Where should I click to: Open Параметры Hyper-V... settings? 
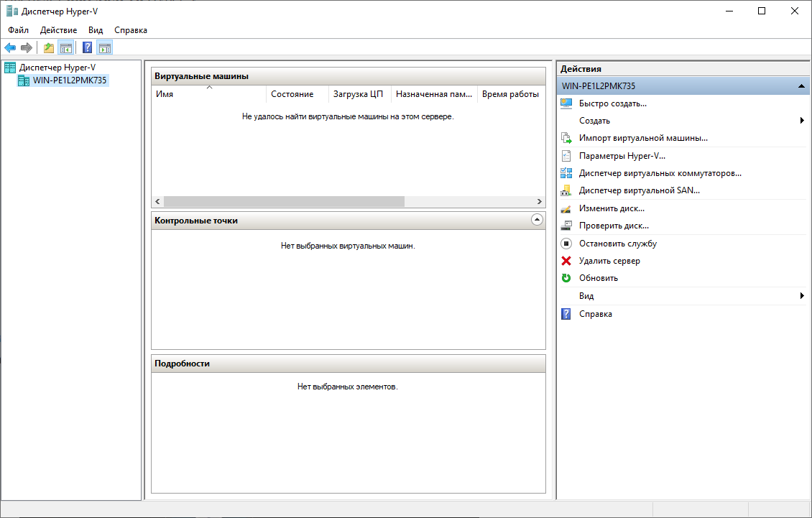(622, 156)
